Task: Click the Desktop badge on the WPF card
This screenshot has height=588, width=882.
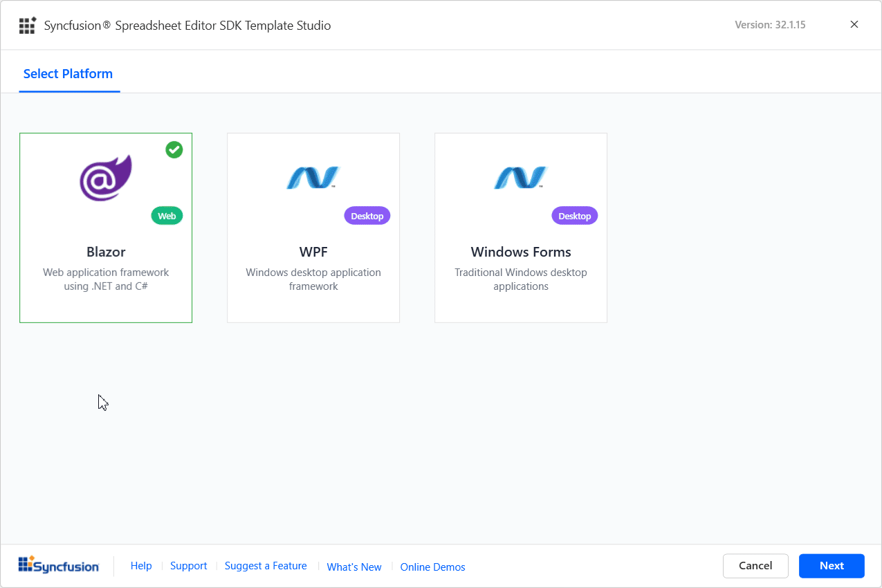Action: (x=367, y=215)
